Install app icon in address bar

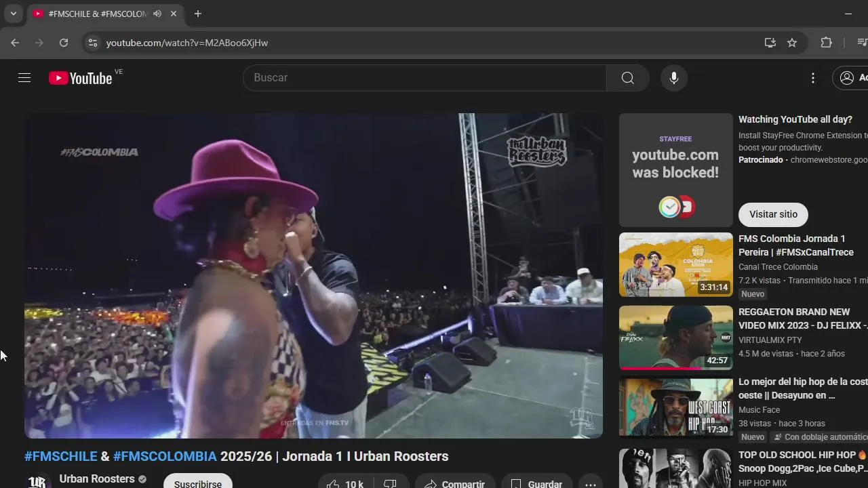coord(770,43)
